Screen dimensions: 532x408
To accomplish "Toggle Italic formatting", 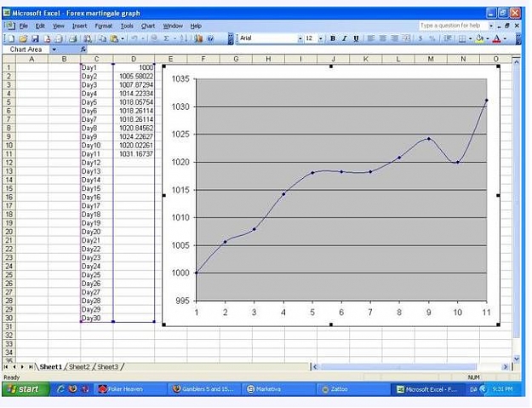I will [x=345, y=38].
